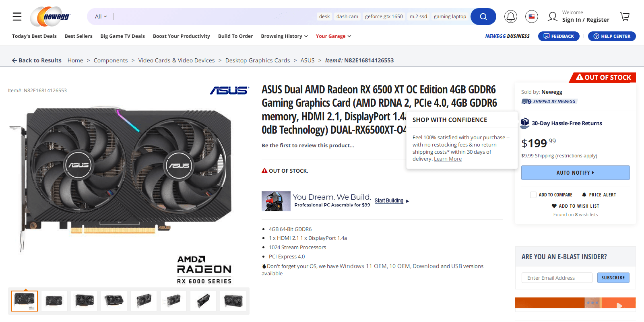The width and height of the screenshot is (644, 322).
Task: Click the Auto Notify button
Action: pyautogui.click(x=576, y=173)
